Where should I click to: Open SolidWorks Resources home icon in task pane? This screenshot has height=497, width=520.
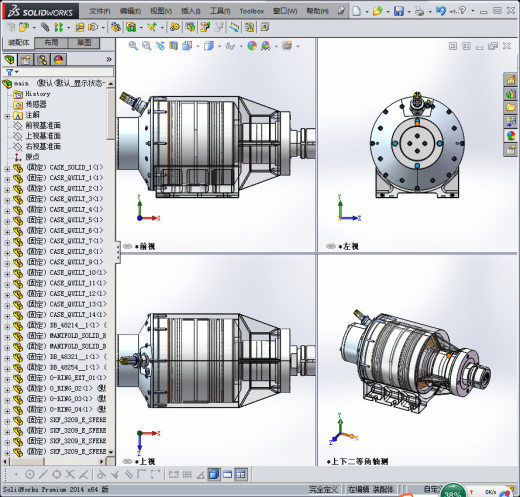[511, 80]
